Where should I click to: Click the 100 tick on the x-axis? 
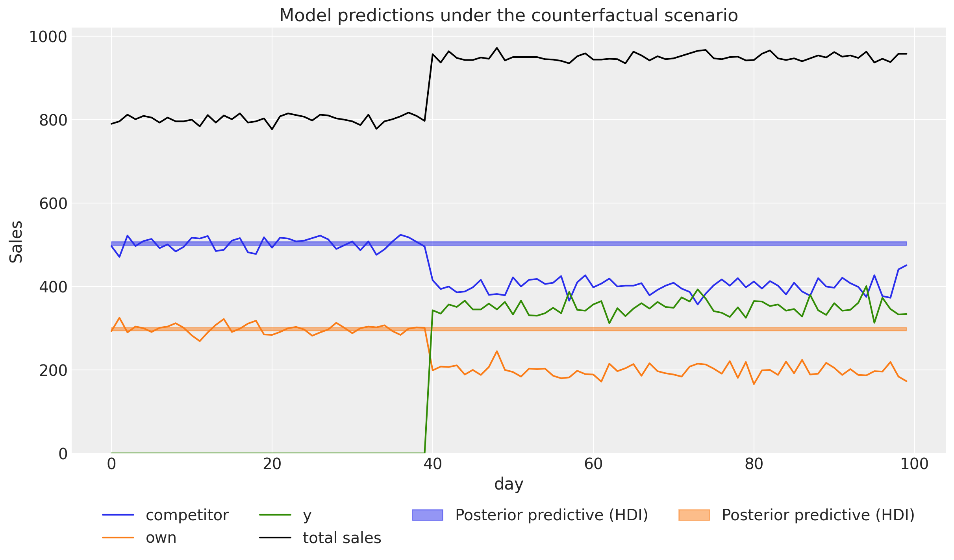914,464
